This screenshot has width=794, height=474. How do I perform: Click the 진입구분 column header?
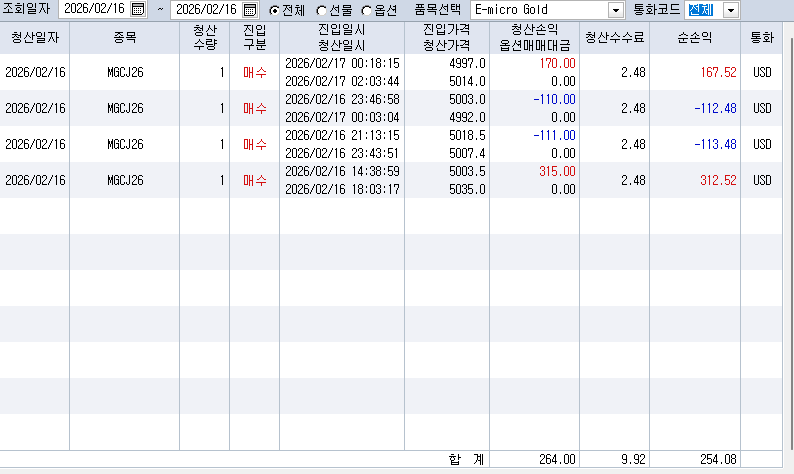255,37
